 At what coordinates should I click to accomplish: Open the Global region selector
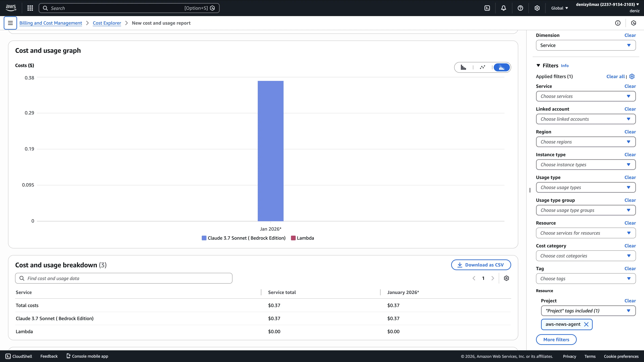[x=559, y=8]
